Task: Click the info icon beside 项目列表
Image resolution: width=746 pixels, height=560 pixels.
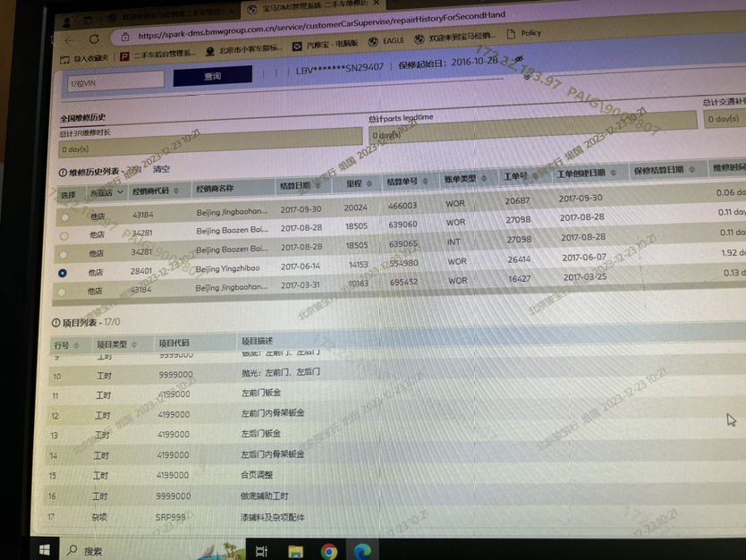Action: 55,323
